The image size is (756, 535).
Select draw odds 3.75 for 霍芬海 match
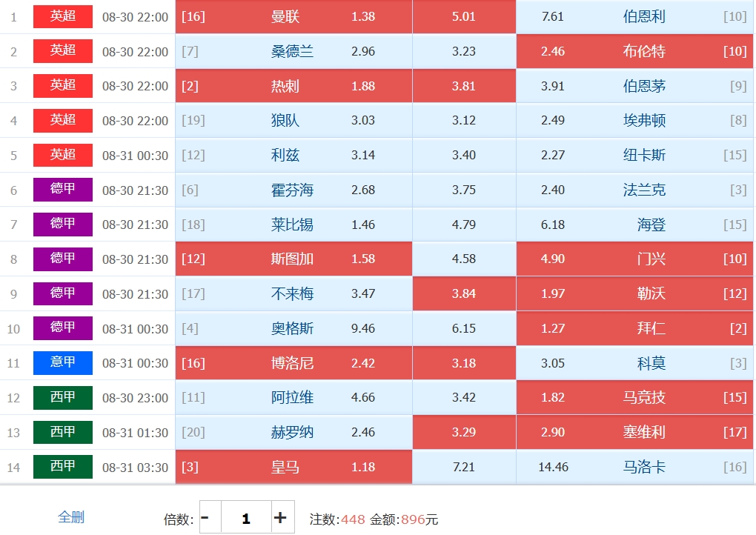464,190
